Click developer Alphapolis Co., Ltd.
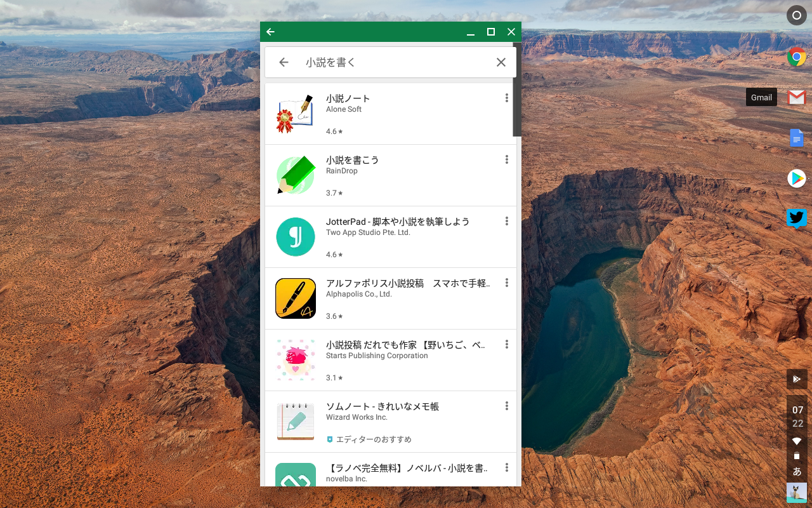 pyautogui.click(x=359, y=294)
